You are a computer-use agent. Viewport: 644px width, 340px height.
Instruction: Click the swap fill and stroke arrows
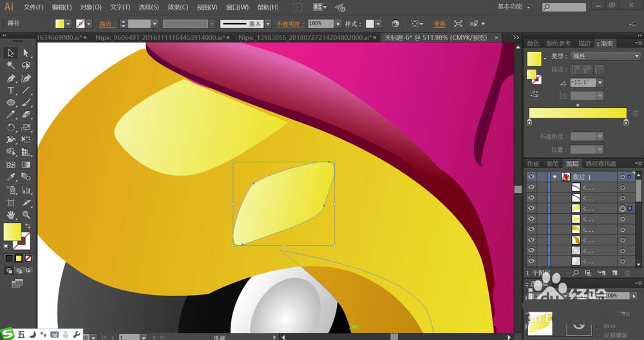(28, 226)
